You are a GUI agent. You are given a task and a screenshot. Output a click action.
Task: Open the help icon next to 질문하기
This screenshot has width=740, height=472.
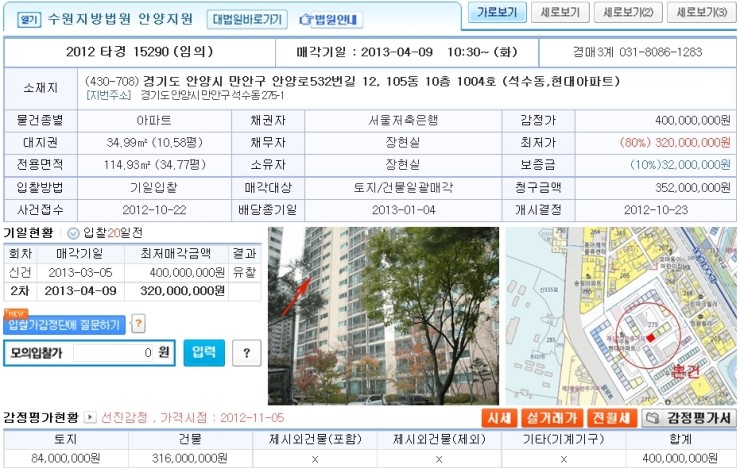(x=138, y=324)
